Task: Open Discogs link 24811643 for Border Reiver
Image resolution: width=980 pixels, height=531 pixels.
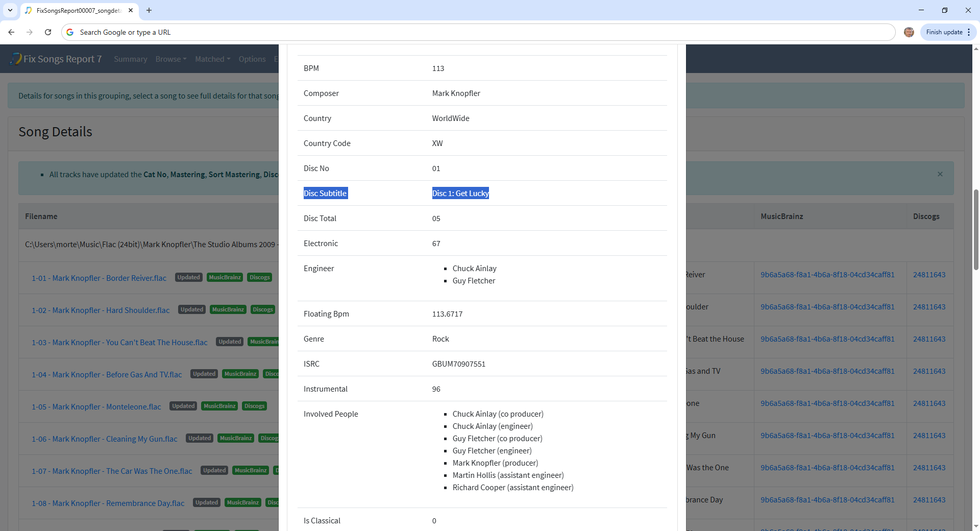Action: pyautogui.click(x=929, y=275)
